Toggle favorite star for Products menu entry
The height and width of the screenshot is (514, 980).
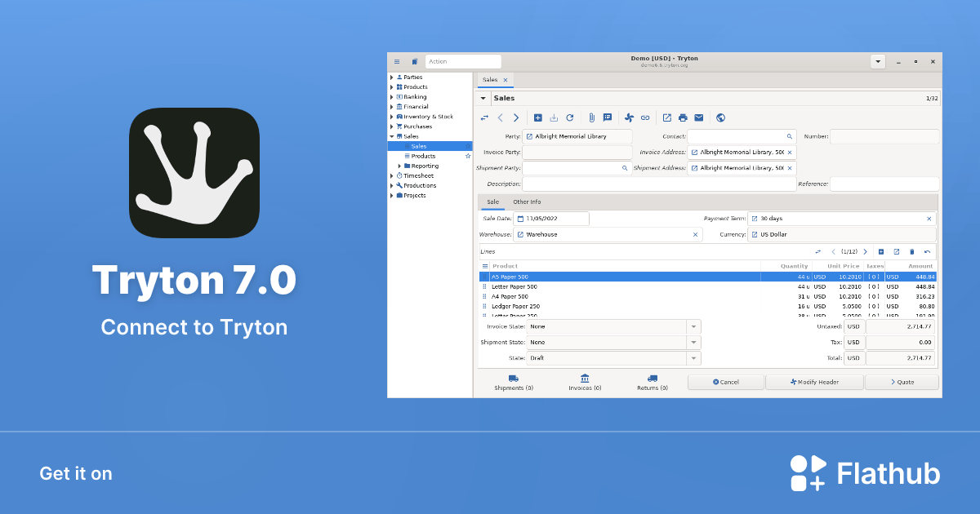pyautogui.click(x=468, y=156)
